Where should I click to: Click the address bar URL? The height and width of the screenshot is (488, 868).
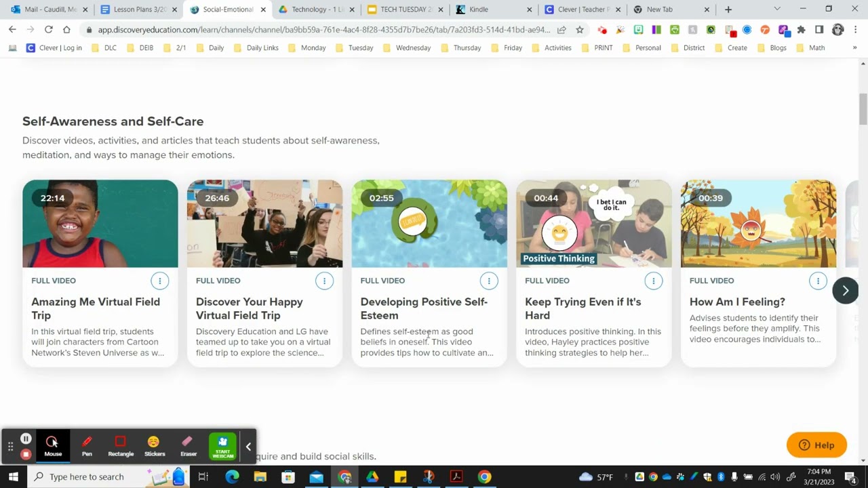click(x=324, y=30)
